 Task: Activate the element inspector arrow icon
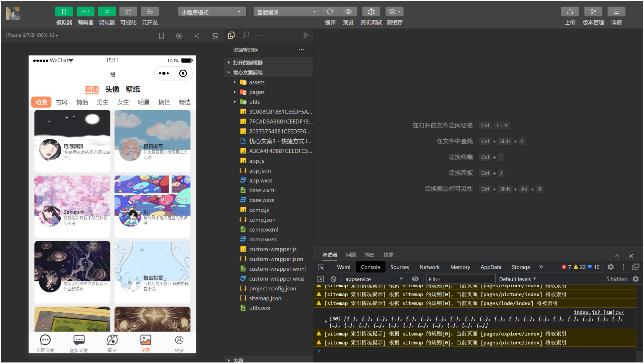321,267
